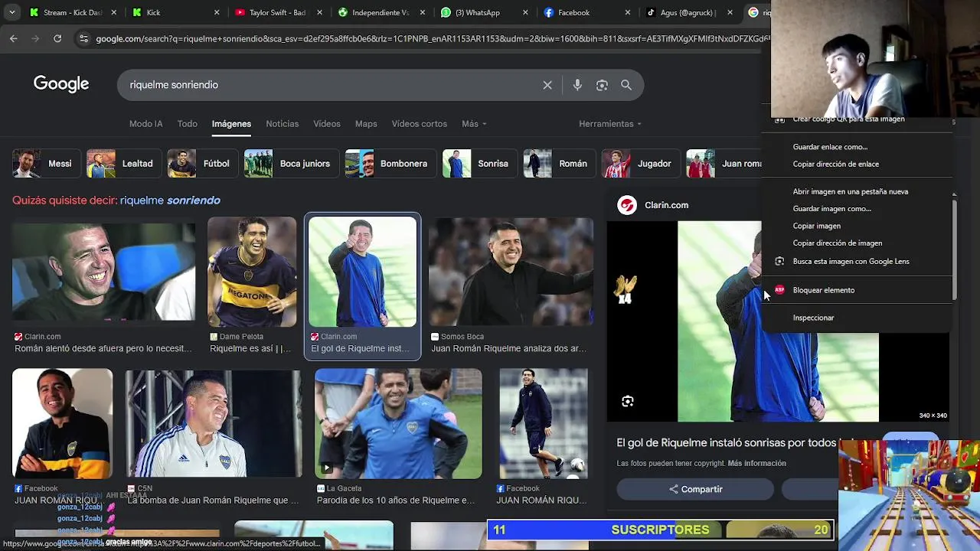Click Copiar dirección de enlace menu entry
Image resolution: width=980 pixels, height=551 pixels.
click(835, 164)
